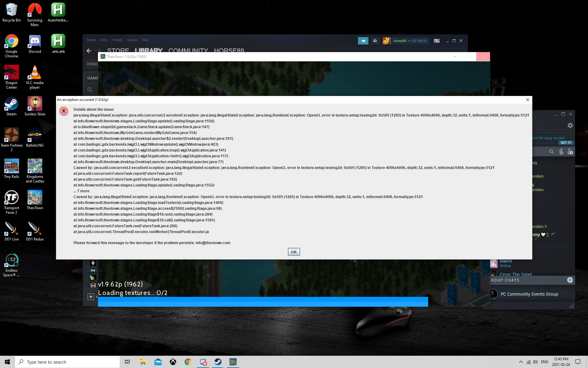588x368 pixels.
Task: Open the View menu in Steam
Action: pos(104,40)
